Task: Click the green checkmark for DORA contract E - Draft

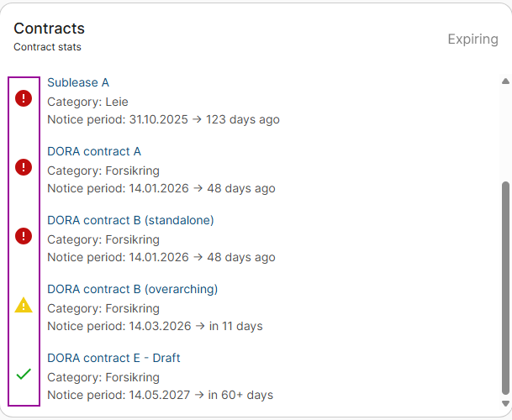Action: tap(24, 374)
